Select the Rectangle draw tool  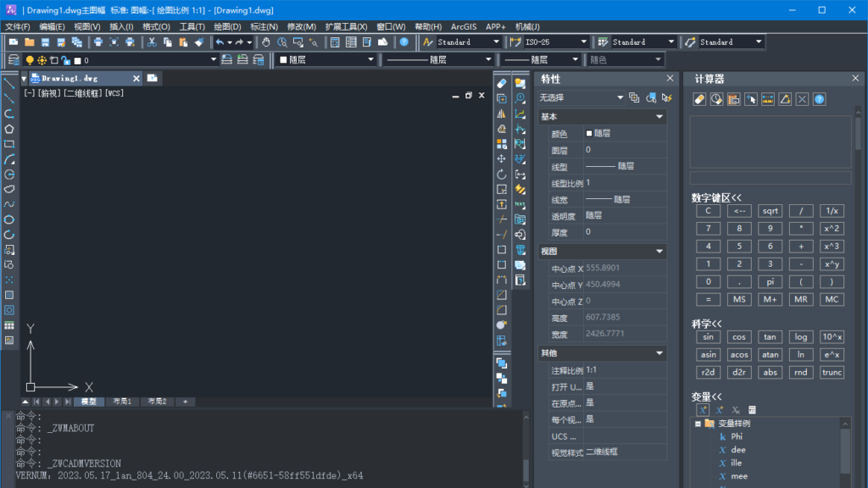pos(8,144)
